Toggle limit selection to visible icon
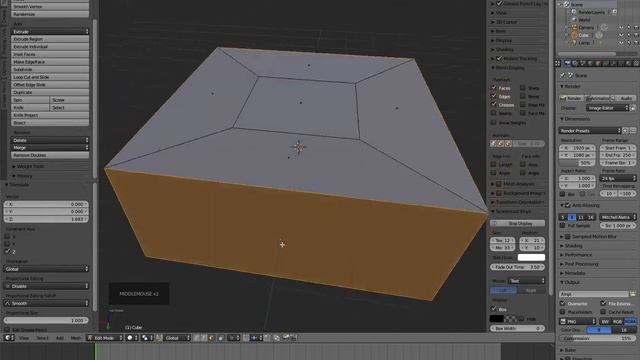 coord(221,338)
